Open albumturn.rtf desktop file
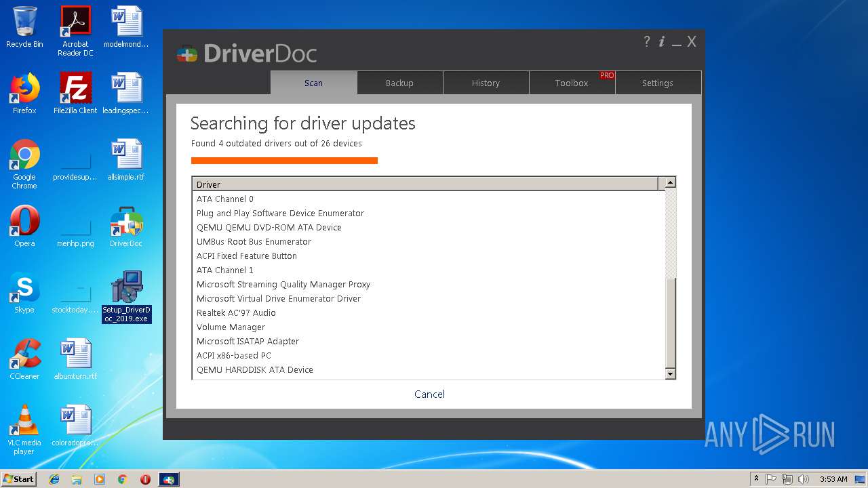 tap(75, 359)
